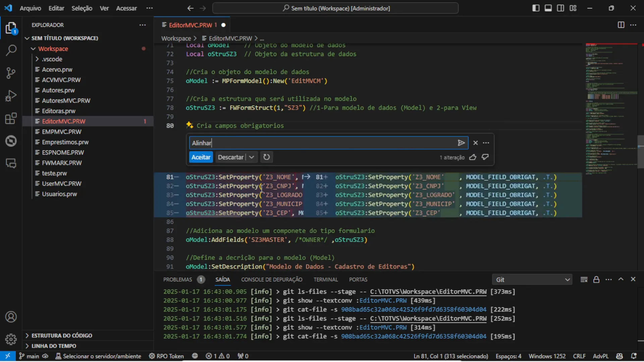Viewport: 644px width, 362px height.
Task: Click the send AI suggestion button
Action: [x=461, y=142]
